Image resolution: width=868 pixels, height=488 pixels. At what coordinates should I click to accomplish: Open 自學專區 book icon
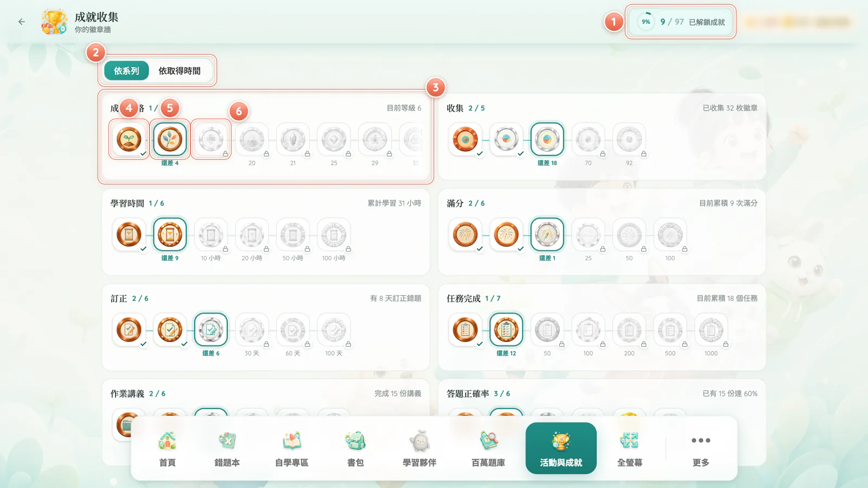click(291, 448)
